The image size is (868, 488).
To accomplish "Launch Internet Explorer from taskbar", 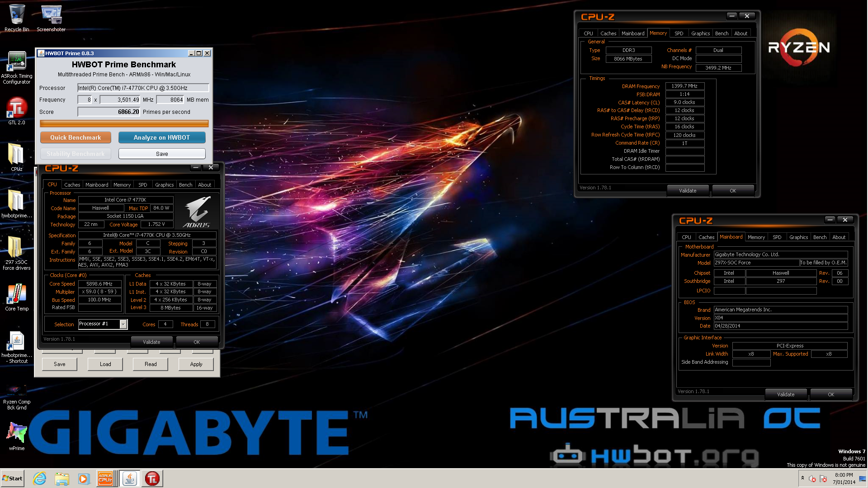I will [40, 479].
